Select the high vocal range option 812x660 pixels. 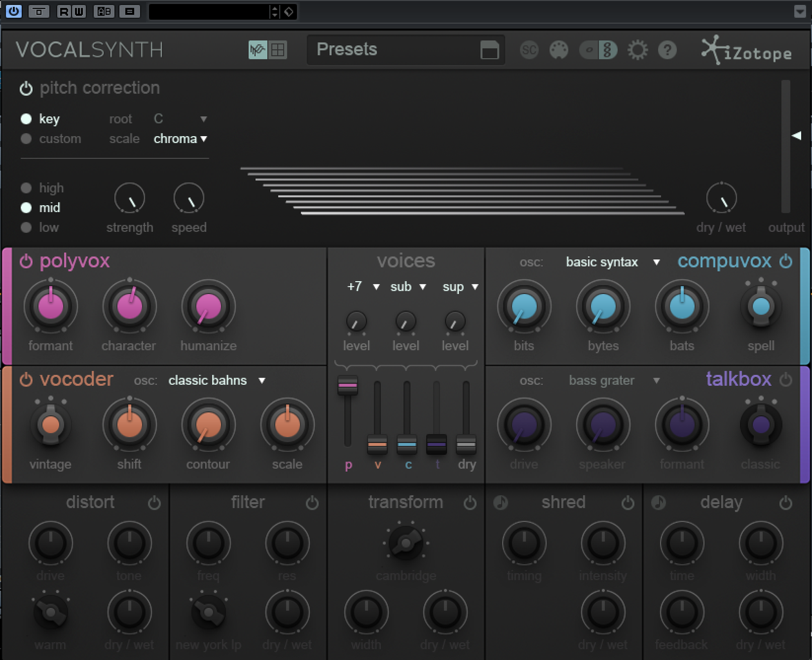[26, 188]
